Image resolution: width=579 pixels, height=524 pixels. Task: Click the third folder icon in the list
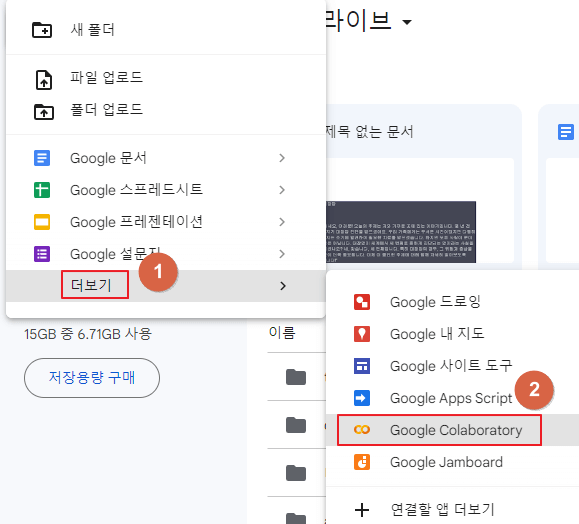[x=296, y=473]
